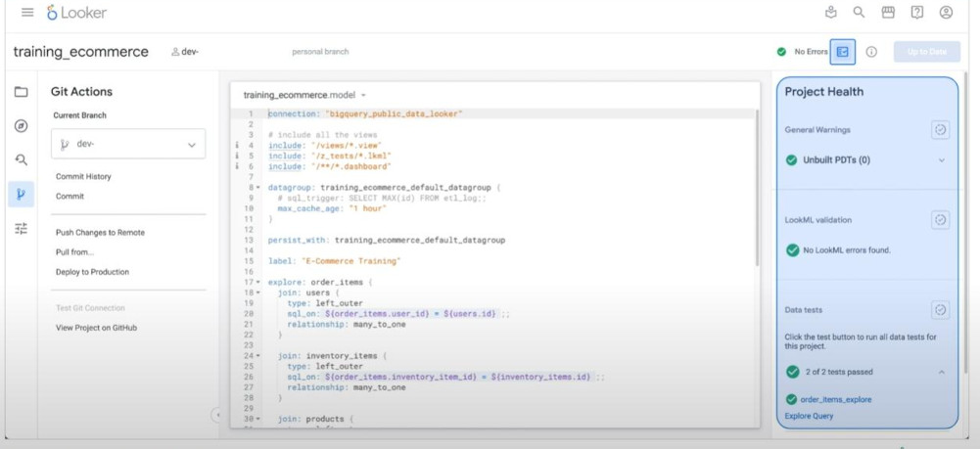This screenshot has width=980, height=449.
Task: Open Commit History
Action: point(83,177)
